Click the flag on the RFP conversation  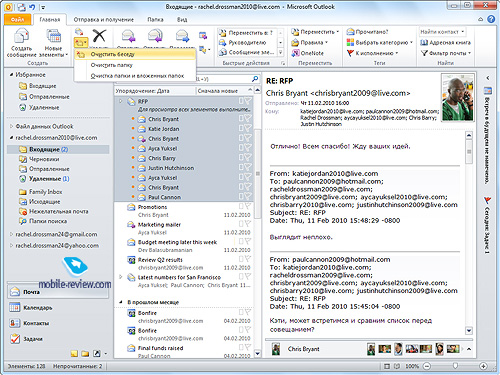coord(248,100)
